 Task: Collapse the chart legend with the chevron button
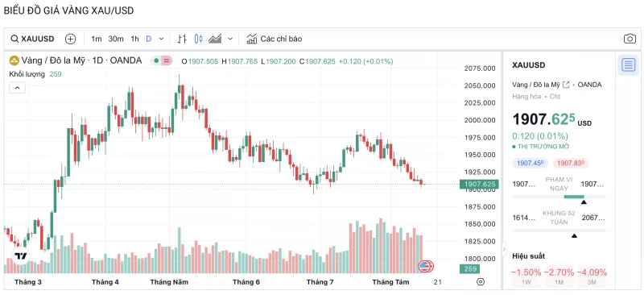[x=18, y=88]
